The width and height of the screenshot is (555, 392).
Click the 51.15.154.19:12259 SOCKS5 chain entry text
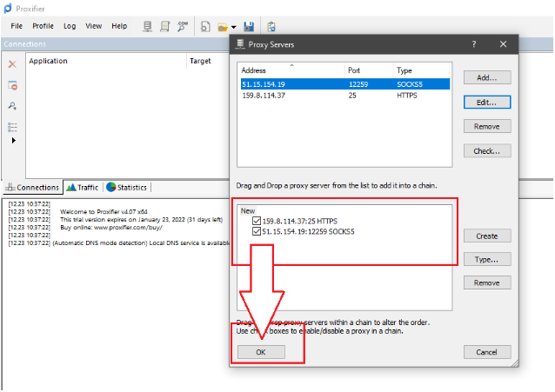pos(308,231)
